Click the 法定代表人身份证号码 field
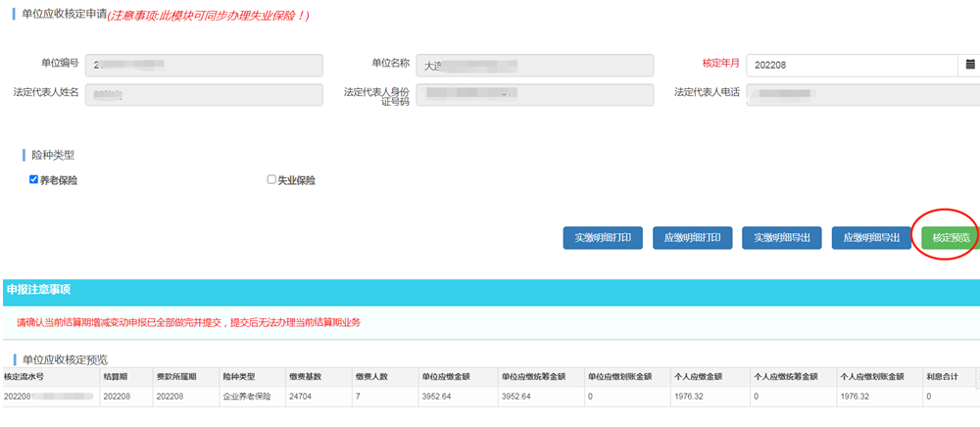This screenshot has height=427, width=980. click(535, 94)
